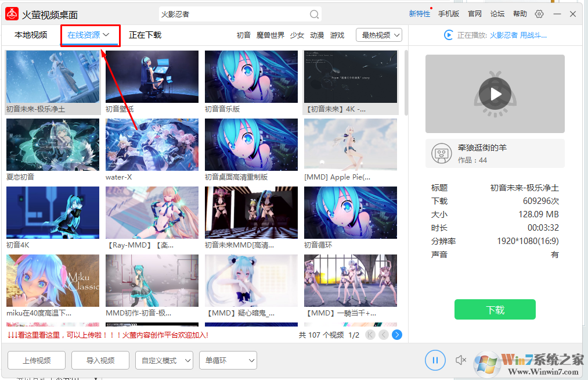Viewport: 588px width, 380px height.
Task: Filter by the 少女 tag
Action: tap(297, 35)
